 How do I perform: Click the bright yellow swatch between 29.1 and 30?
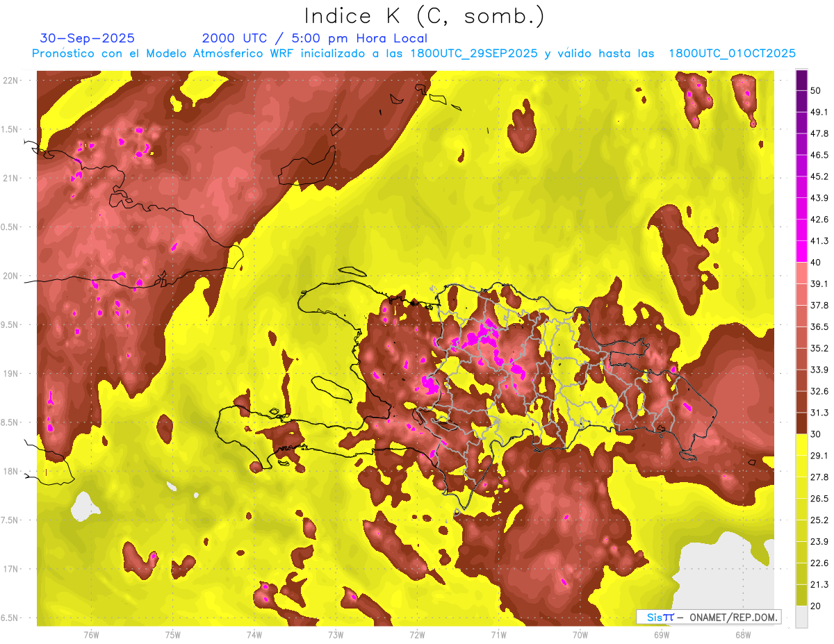click(801, 445)
